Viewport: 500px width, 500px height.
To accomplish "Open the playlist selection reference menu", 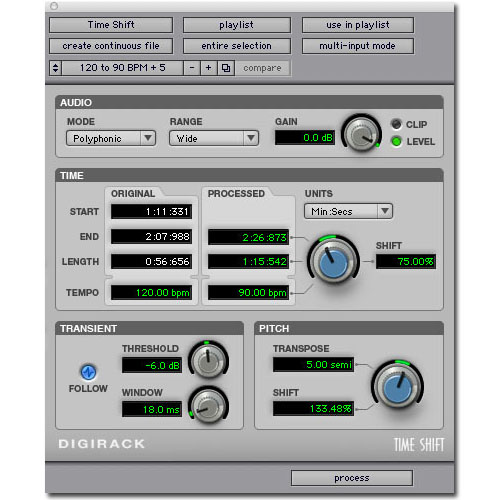I will (237, 25).
